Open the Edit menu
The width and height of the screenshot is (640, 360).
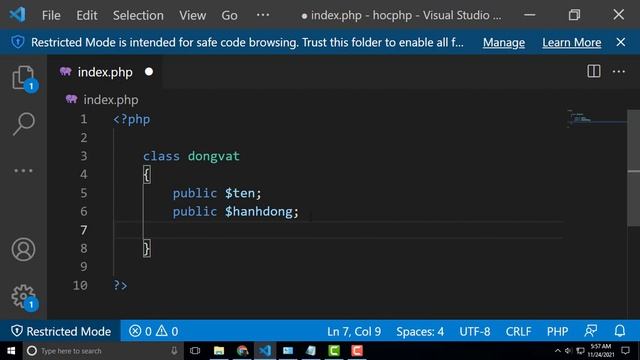click(x=87, y=16)
